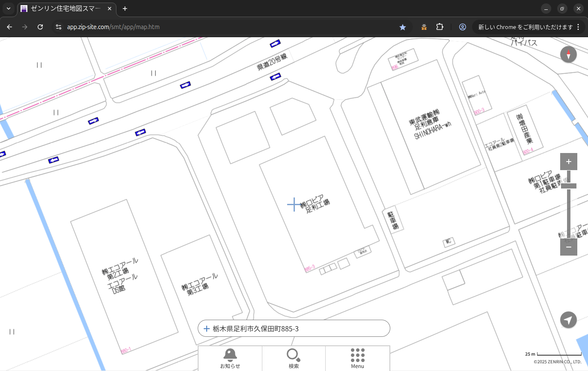Reload the page
The height and width of the screenshot is (371, 588).
(40, 27)
